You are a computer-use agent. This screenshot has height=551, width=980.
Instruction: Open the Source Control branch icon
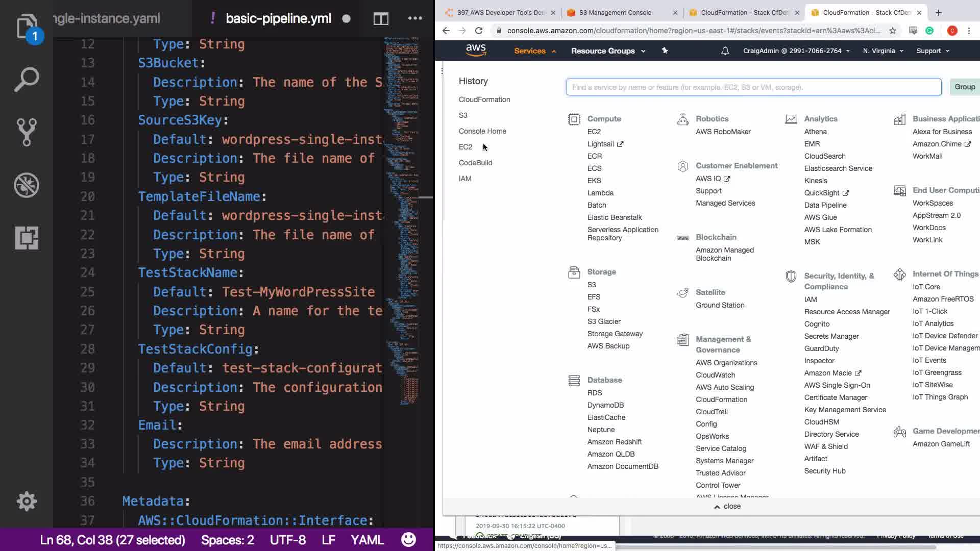tap(27, 132)
